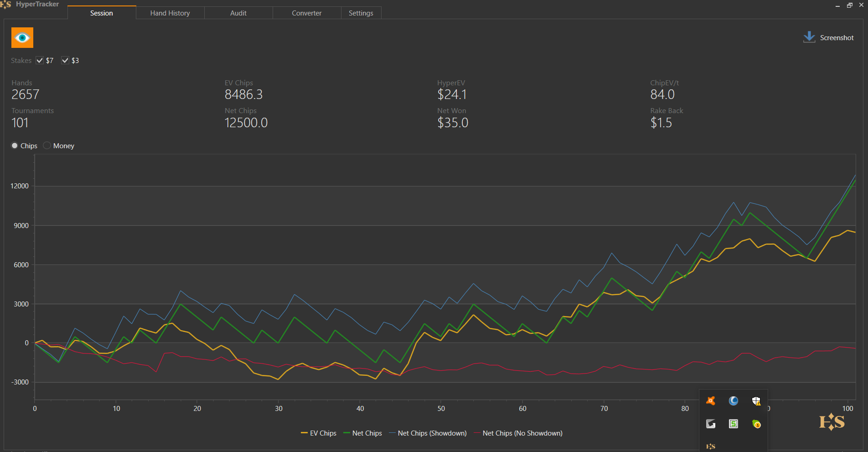Click the green S square tray icon

(x=734, y=424)
